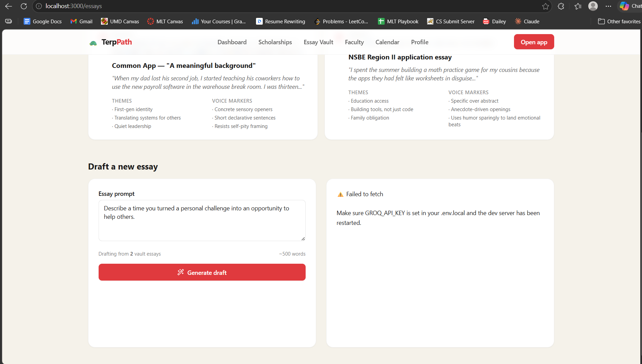
Task: Open MLT Canvas bookmark
Action: coord(165,21)
